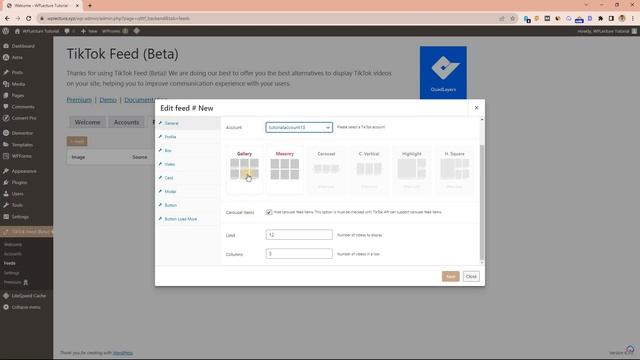
Task: Click Collapse menu in sidebar
Action: 26,307
